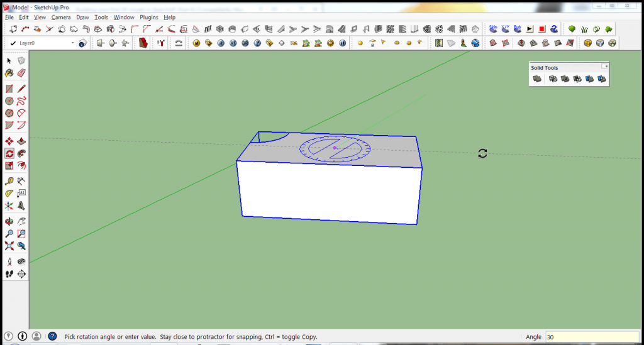Activate the Eraser tool

pos(21,73)
